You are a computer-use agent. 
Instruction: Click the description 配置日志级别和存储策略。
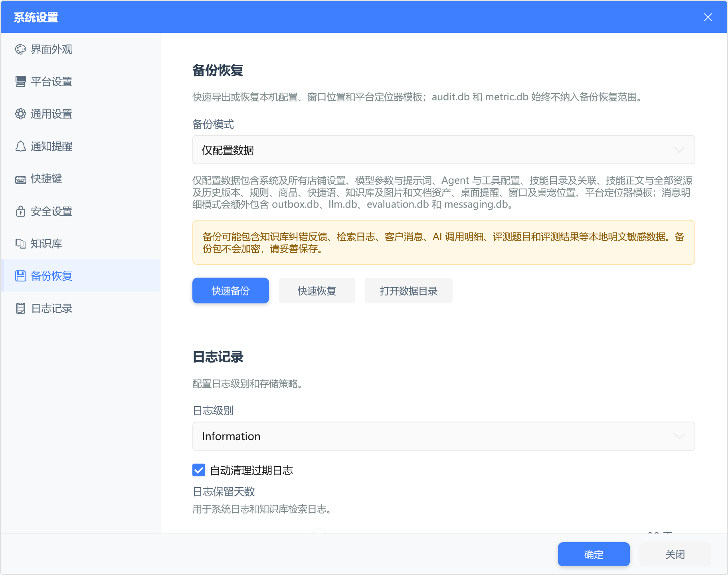click(x=247, y=384)
